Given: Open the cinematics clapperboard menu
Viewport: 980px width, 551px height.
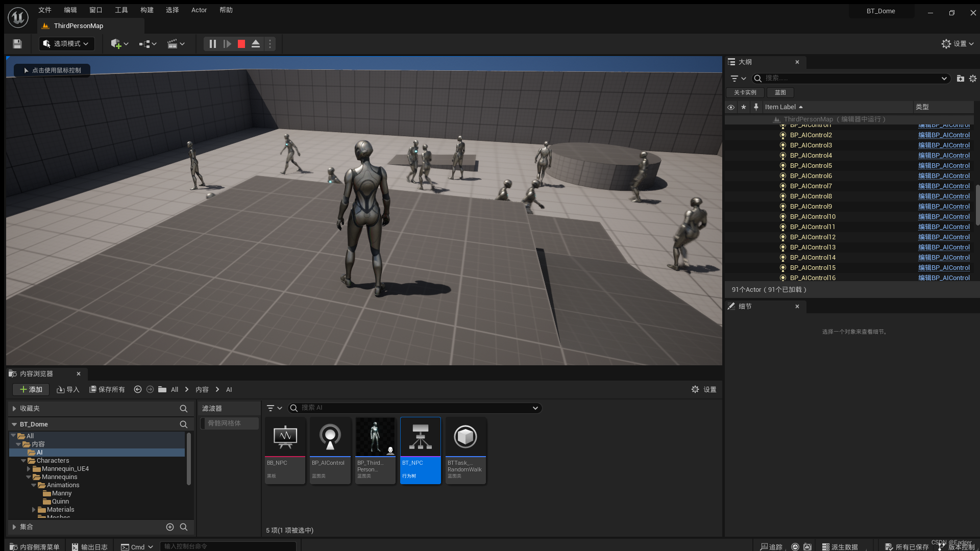Looking at the screenshot, I should pos(173,44).
